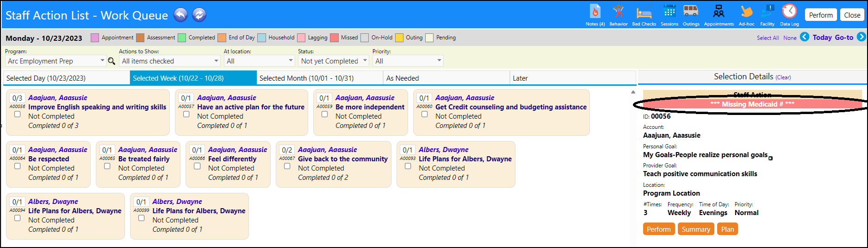The width and height of the screenshot is (868, 248).
Task: Open the Sessions calendar icon
Action: tap(669, 14)
